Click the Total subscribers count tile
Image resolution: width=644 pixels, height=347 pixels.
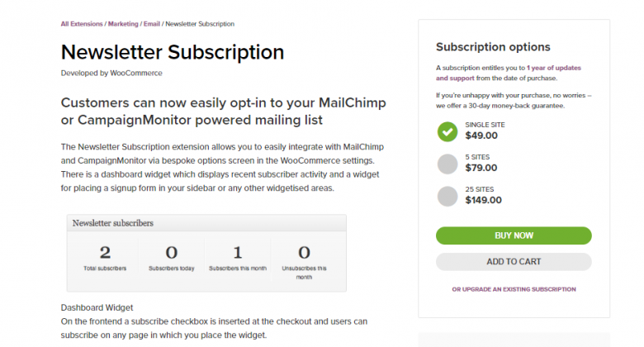(x=105, y=257)
